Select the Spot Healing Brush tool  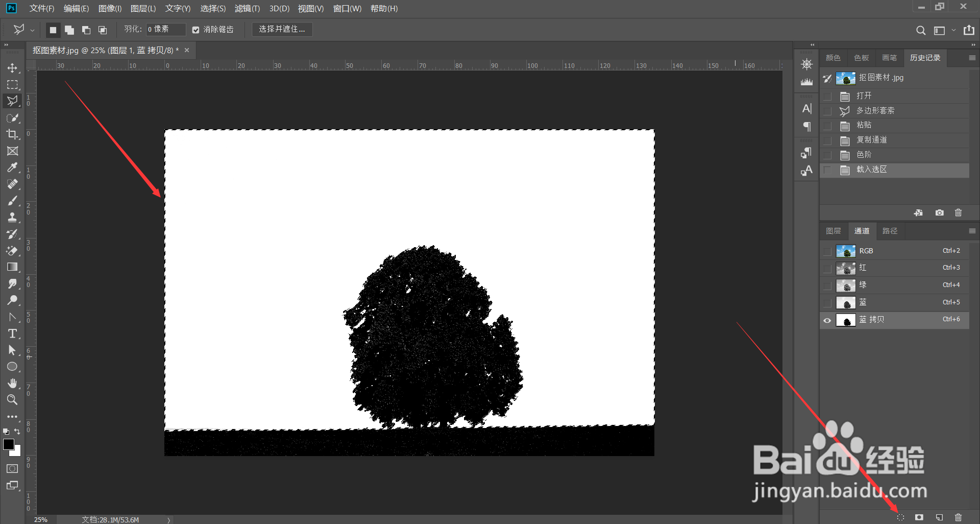pos(12,184)
